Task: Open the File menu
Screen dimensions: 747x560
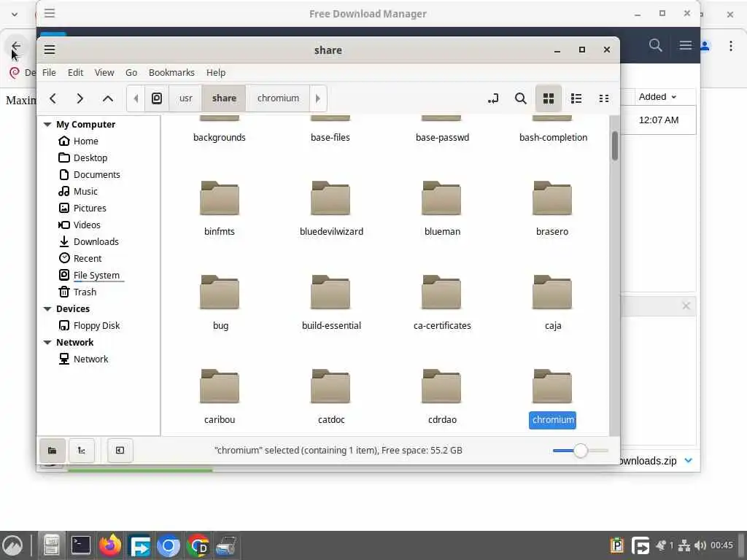Action: coord(49,72)
